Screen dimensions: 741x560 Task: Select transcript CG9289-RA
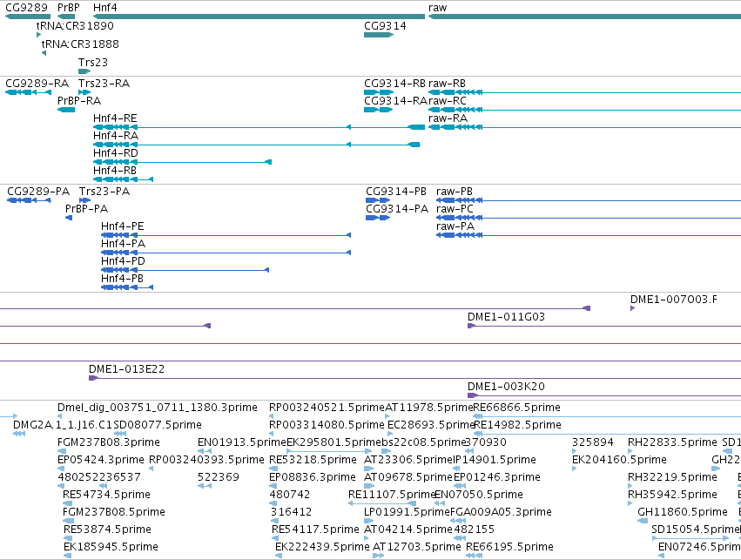28,92
